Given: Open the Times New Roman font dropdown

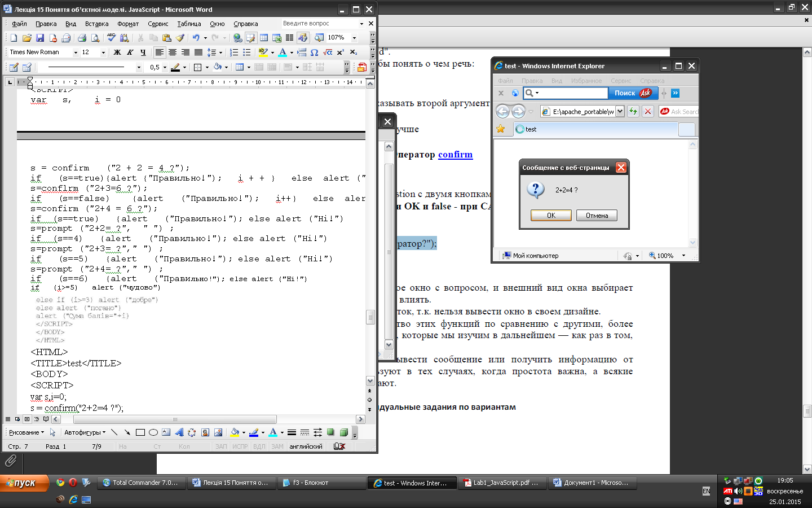Looking at the screenshot, I should (76, 52).
